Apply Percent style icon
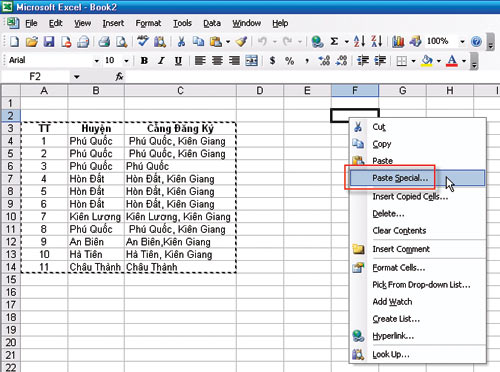Image resolution: width=500 pixels, height=372 pixels. pyautogui.click(x=289, y=61)
